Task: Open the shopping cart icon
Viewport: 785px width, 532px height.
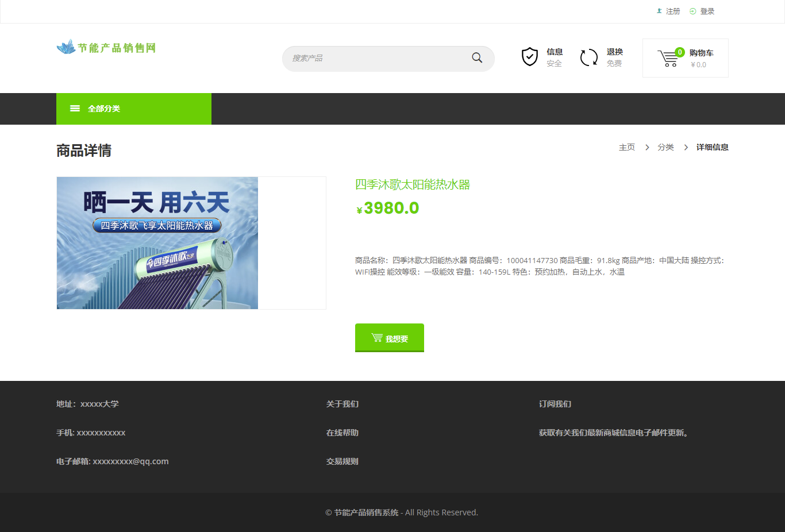Action: point(668,59)
